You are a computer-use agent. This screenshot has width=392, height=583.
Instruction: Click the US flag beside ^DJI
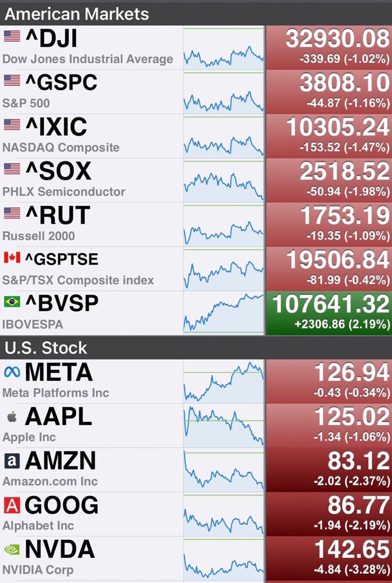coord(12,36)
